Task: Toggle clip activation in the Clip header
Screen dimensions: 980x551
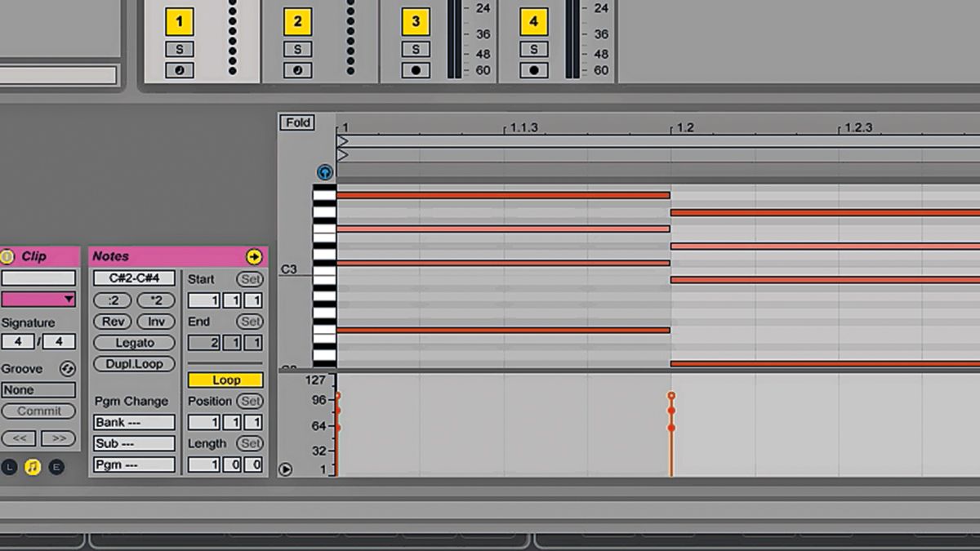Action: [8, 256]
